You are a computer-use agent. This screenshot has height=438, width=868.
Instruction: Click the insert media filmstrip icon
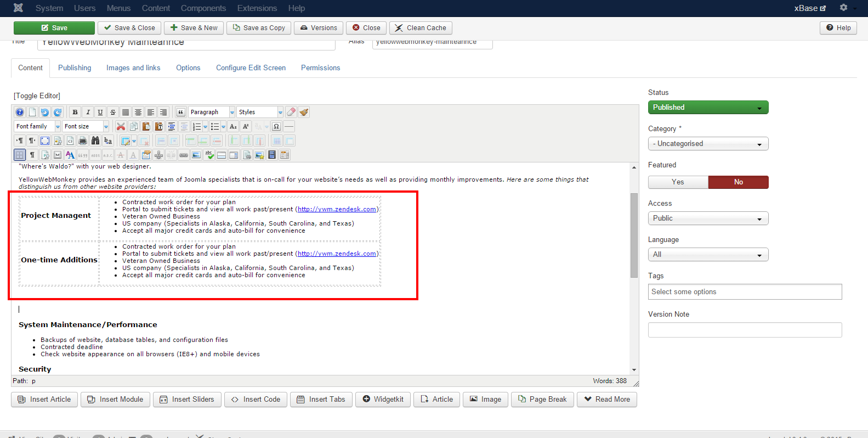[272, 155]
